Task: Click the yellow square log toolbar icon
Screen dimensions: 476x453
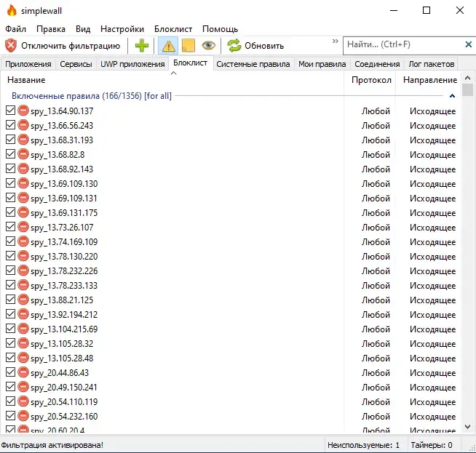Action: click(189, 46)
